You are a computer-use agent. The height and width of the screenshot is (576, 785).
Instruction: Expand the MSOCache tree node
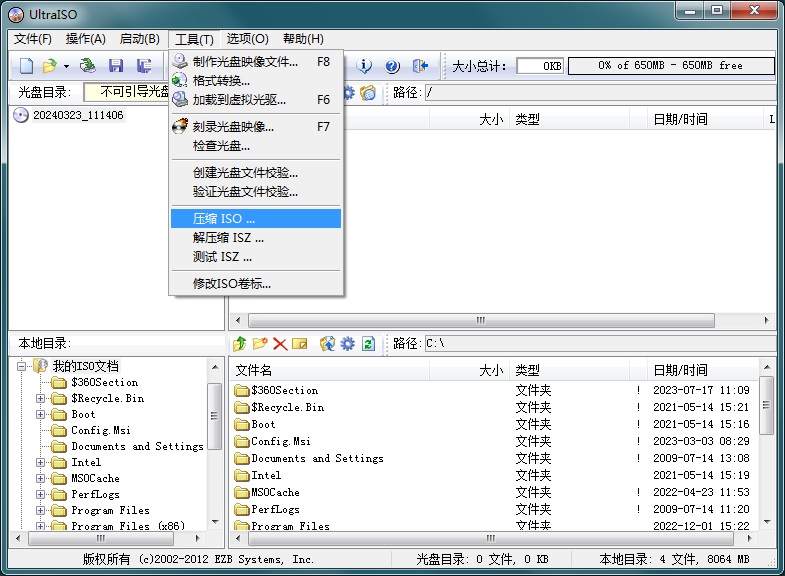tap(40, 478)
